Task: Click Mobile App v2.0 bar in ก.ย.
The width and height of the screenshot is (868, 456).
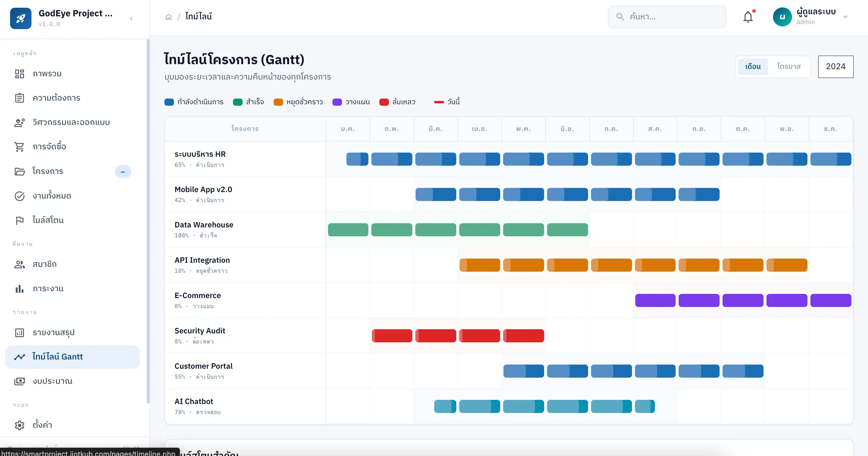Action: (699, 194)
